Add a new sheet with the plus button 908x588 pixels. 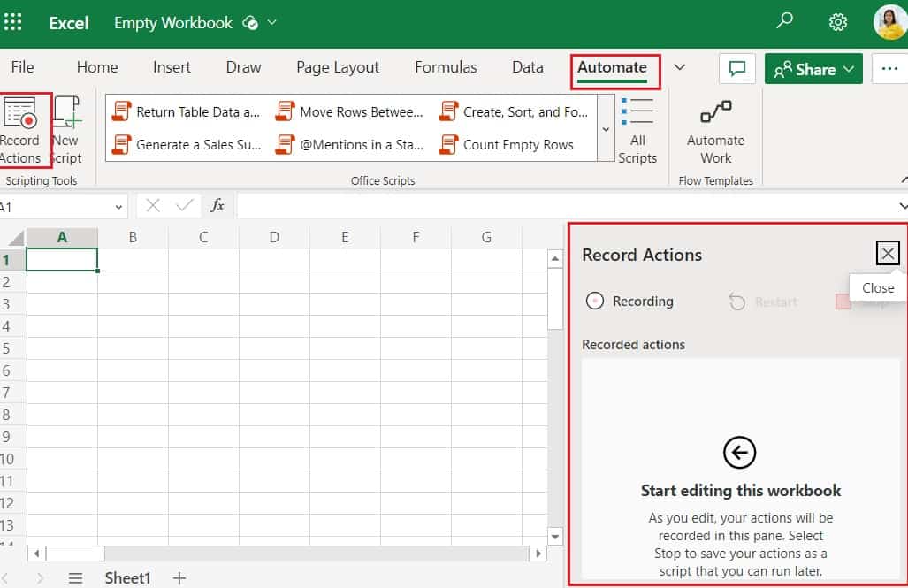click(179, 577)
